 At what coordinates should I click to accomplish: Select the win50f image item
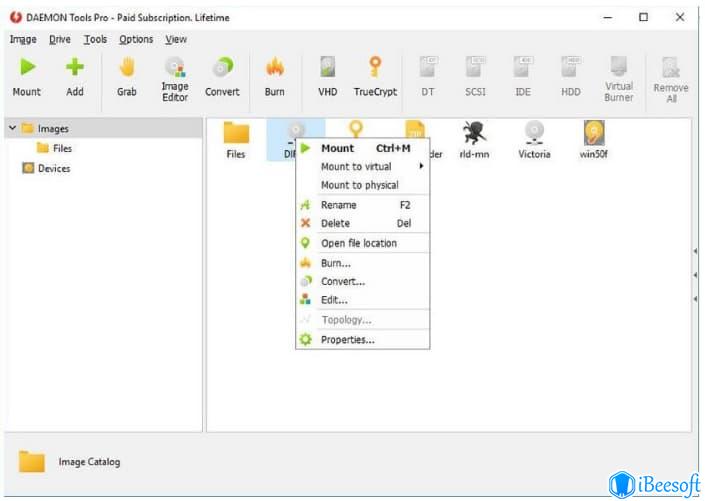pos(593,140)
